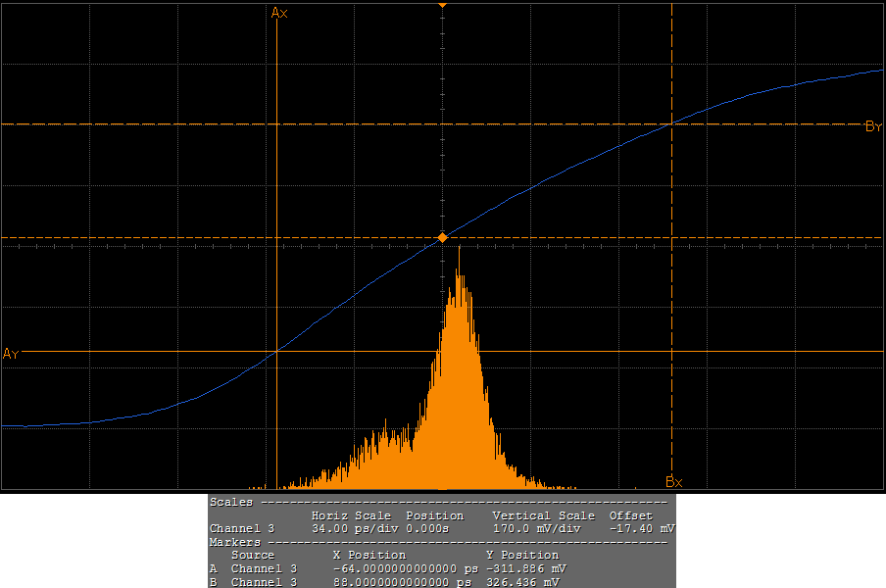The image size is (886, 588).
Task: Select Channel 3 source for marker B
Action: 264,582
